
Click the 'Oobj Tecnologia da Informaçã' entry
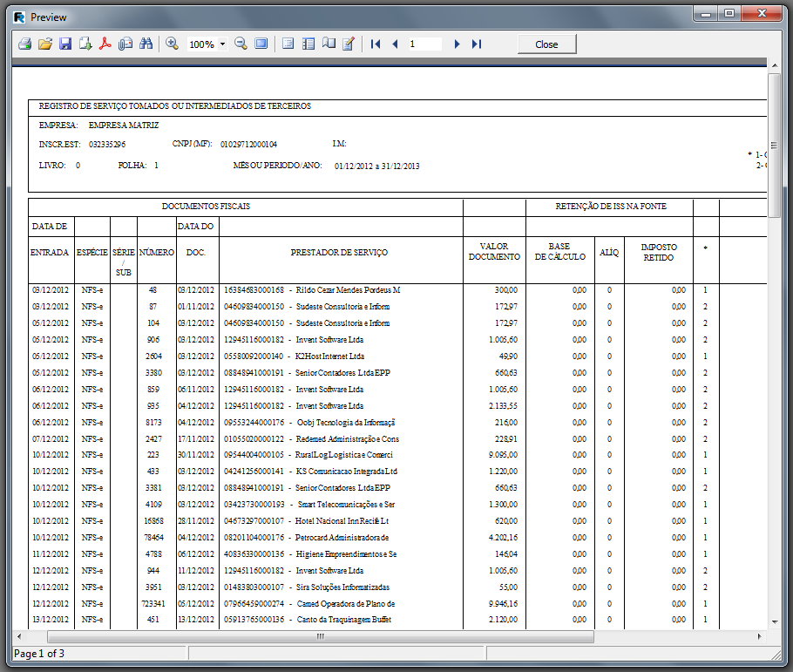(x=346, y=423)
